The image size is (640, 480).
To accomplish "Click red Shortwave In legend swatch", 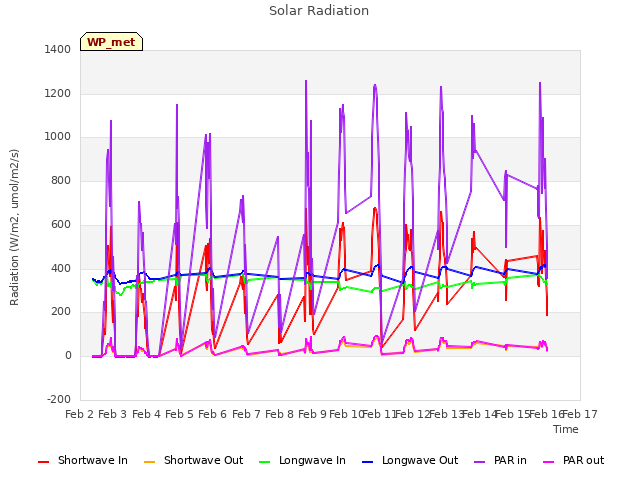I will [x=44, y=462].
